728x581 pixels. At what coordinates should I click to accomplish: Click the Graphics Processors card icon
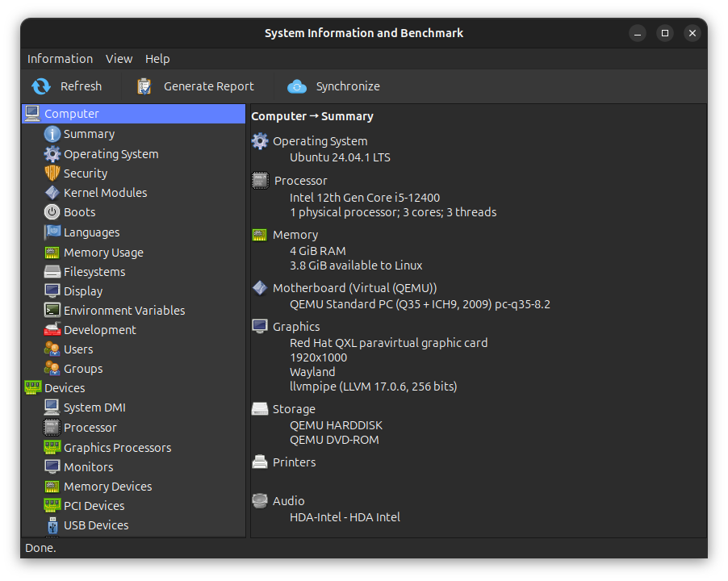52,447
